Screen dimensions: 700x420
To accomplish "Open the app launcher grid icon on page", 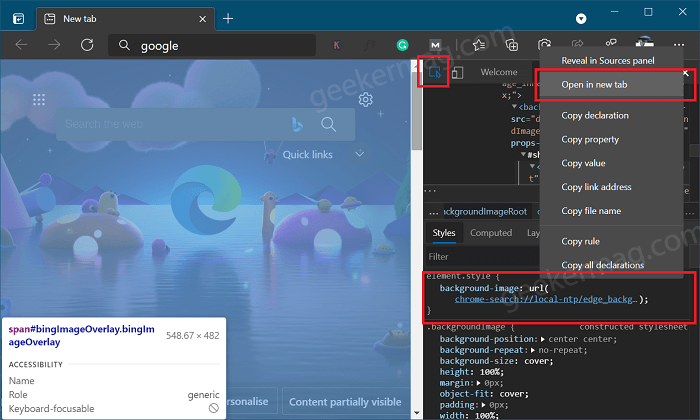I will pyautogui.click(x=39, y=100).
